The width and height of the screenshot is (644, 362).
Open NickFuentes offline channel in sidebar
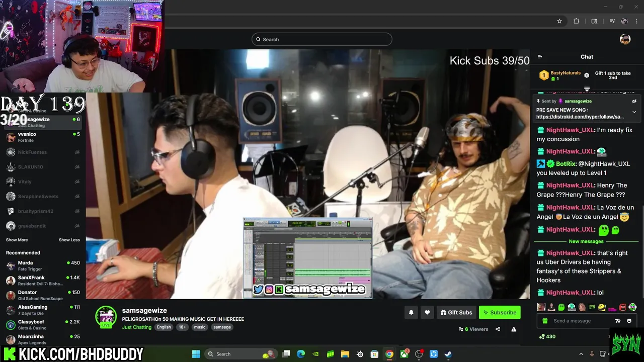pyautogui.click(x=43, y=152)
